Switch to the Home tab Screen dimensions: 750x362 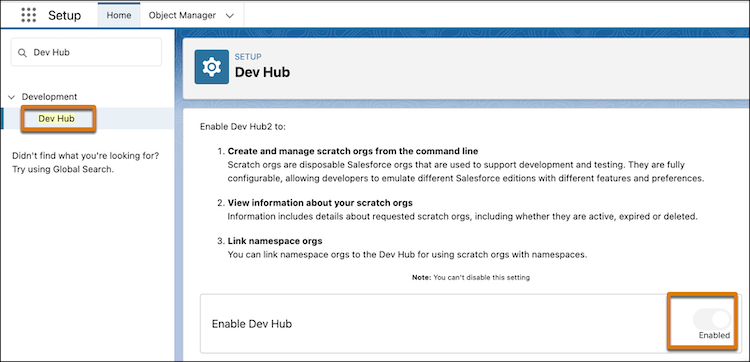(x=119, y=15)
